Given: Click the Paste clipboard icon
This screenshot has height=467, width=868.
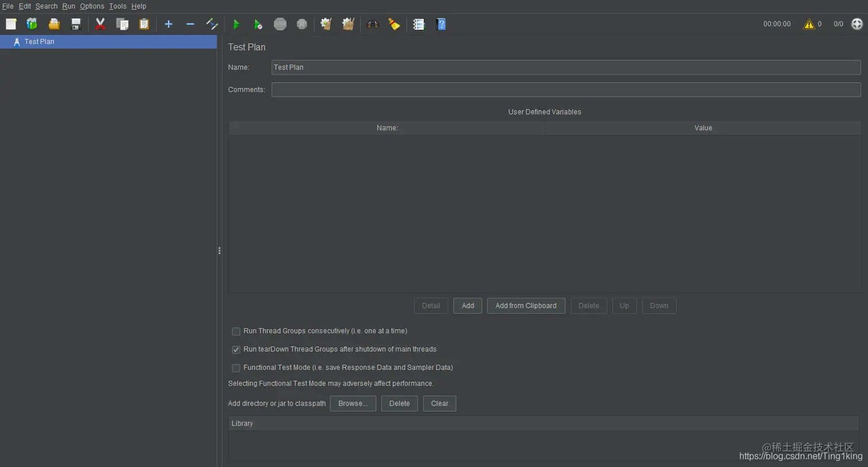Looking at the screenshot, I should pyautogui.click(x=144, y=24).
